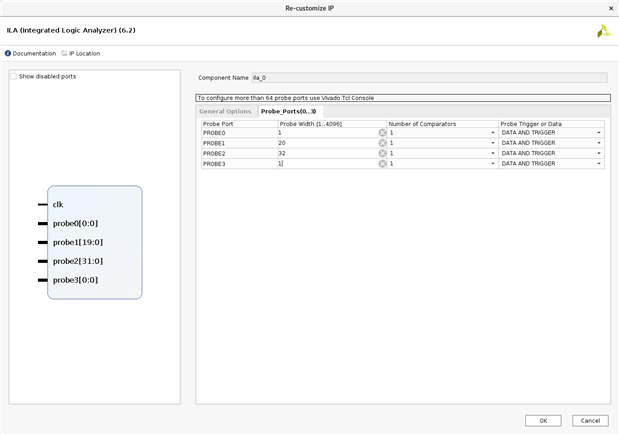Clear PROBE2 width with its X icon
The height and width of the screenshot is (435, 619).
(x=382, y=153)
